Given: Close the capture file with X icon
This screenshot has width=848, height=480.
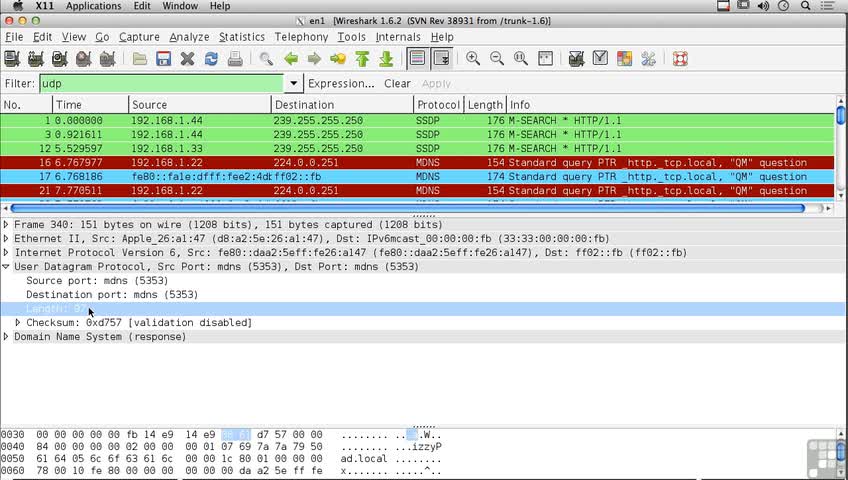Looking at the screenshot, I should [x=187, y=58].
